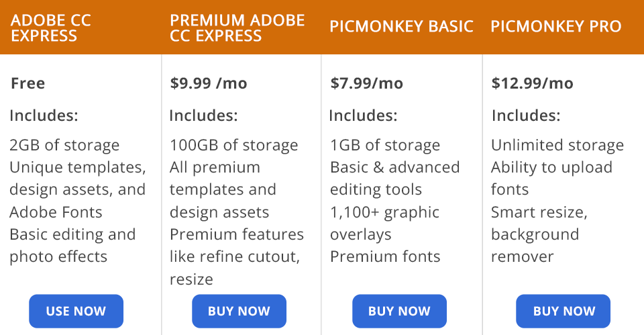Image resolution: width=644 pixels, height=335 pixels.
Task: Click the Adobe Fonts text
Action: tap(56, 212)
